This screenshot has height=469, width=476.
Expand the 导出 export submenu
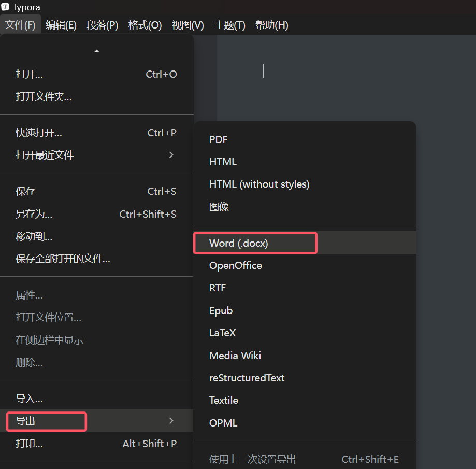coord(96,421)
